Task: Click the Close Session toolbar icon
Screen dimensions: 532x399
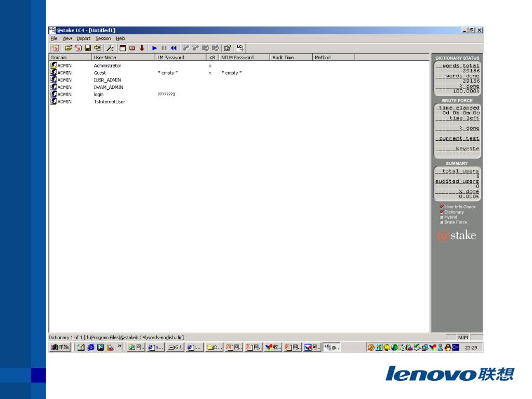Action: (78, 48)
